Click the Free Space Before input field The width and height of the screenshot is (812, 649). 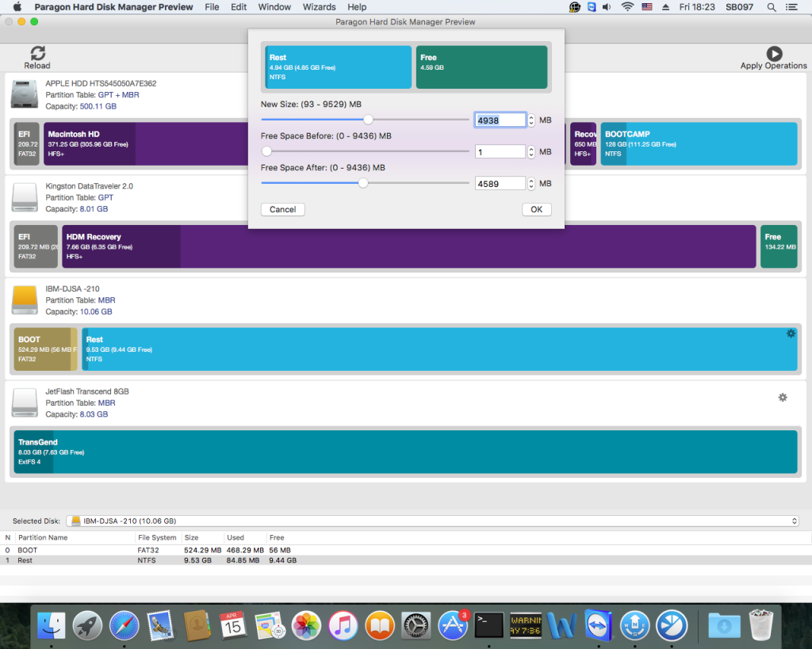point(500,151)
